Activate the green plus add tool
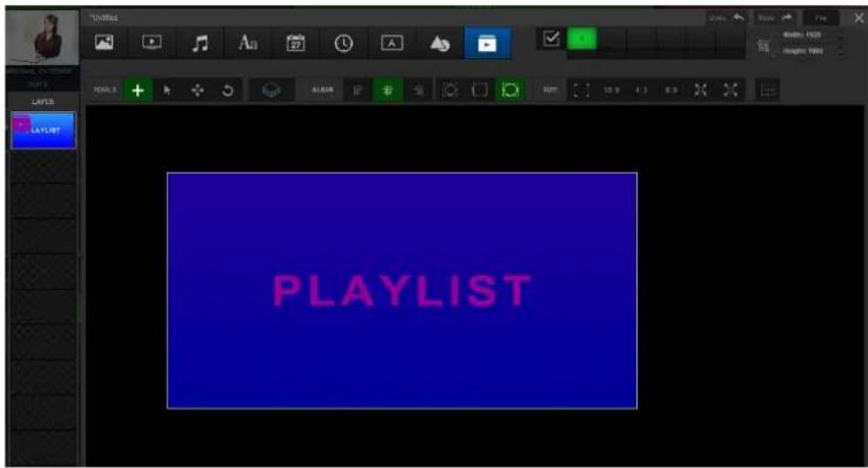This screenshot has height=468, width=868. tap(138, 90)
